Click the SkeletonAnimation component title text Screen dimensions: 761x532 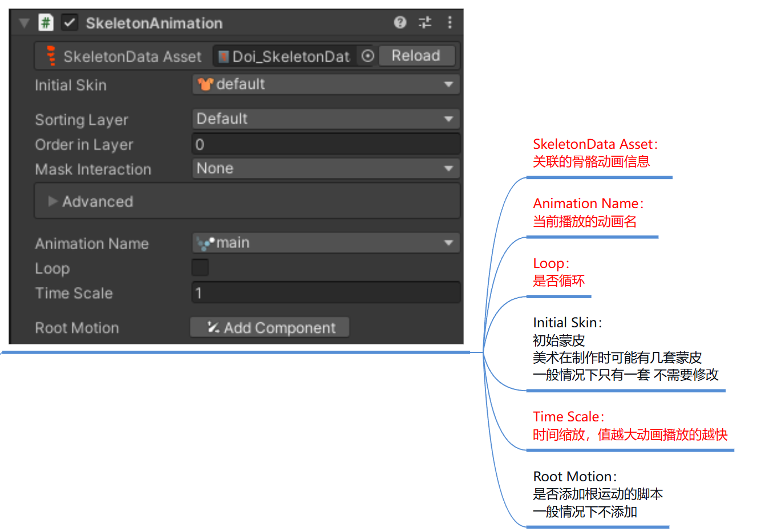pos(154,23)
